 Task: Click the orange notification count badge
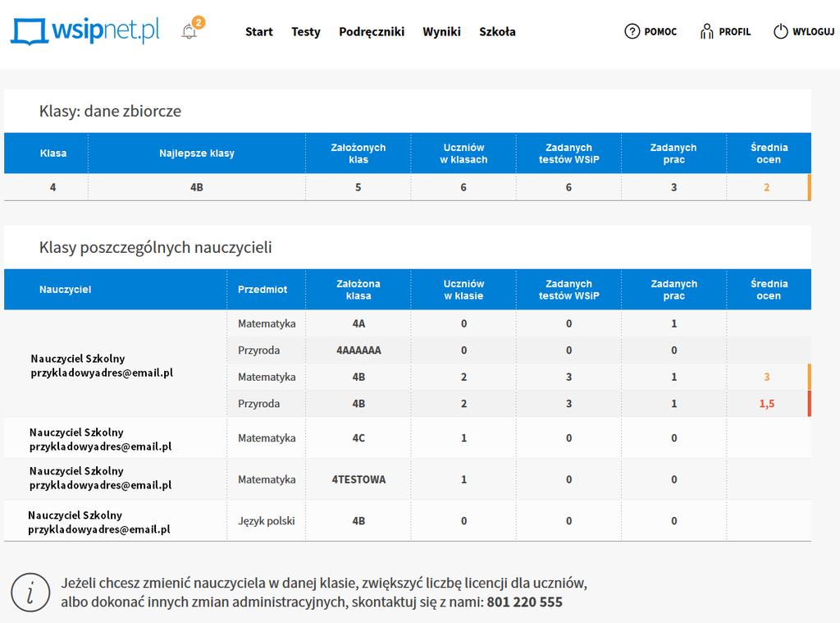(x=199, y=22)
